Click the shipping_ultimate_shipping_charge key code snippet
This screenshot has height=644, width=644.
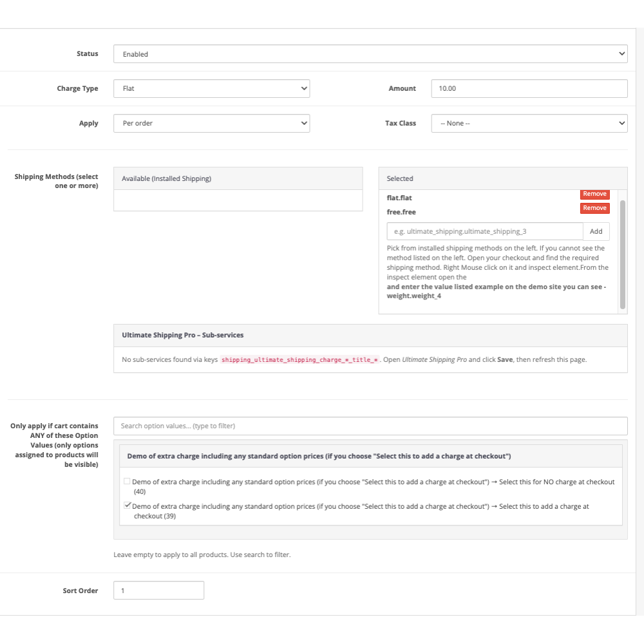pos(300,360)
